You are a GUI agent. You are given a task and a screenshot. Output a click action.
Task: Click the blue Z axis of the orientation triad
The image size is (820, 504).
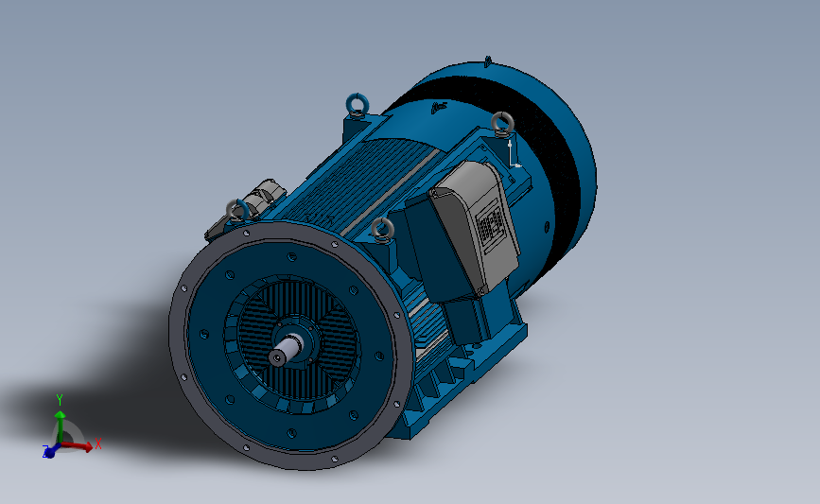point(51,450)
